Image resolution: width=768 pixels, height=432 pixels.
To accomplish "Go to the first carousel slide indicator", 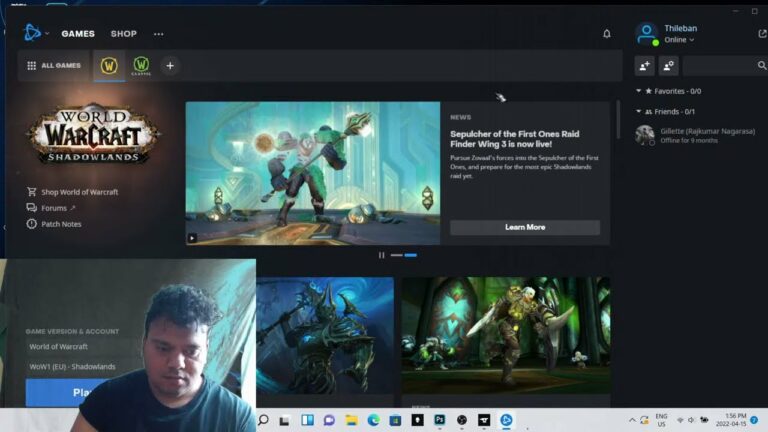I will point(397,255).
